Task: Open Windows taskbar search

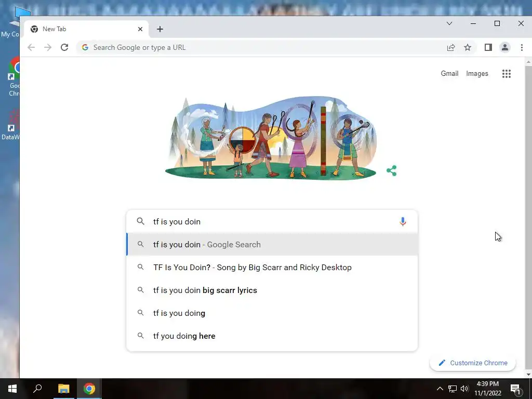Action: click(37, 389)
